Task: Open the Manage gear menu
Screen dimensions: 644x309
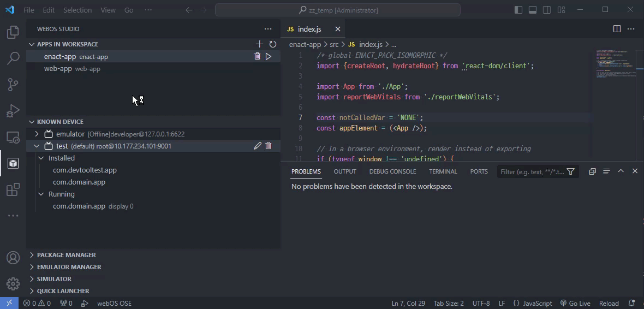Action: tap(13, 284)
